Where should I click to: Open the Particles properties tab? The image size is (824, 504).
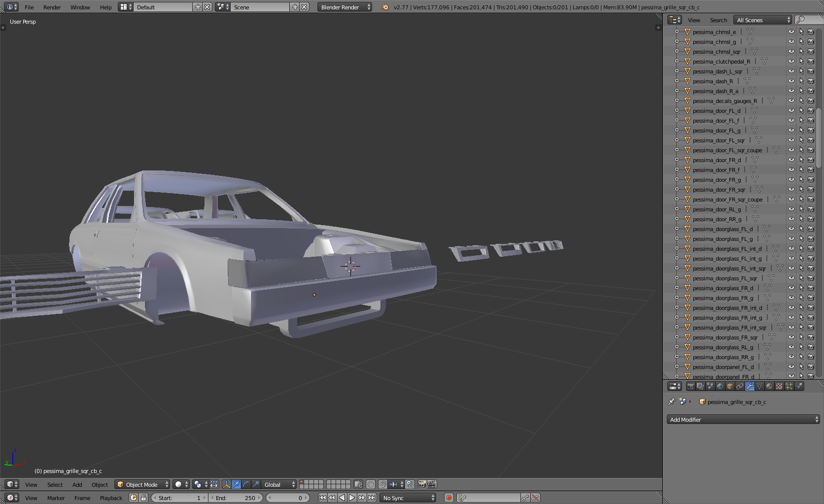789,387
